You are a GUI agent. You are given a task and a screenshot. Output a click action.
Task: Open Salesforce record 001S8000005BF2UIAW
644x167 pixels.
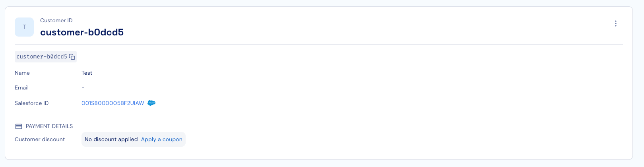(x=113, y=103)
